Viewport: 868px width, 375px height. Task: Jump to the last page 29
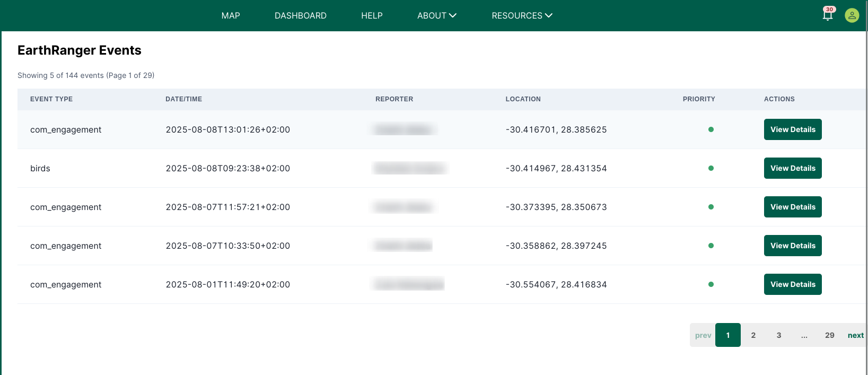coord(830,335)
